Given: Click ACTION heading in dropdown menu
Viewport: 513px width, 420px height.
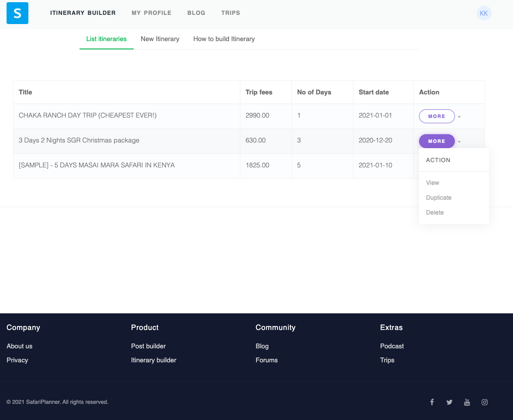Looking at the screenshot, I should 438,160.
